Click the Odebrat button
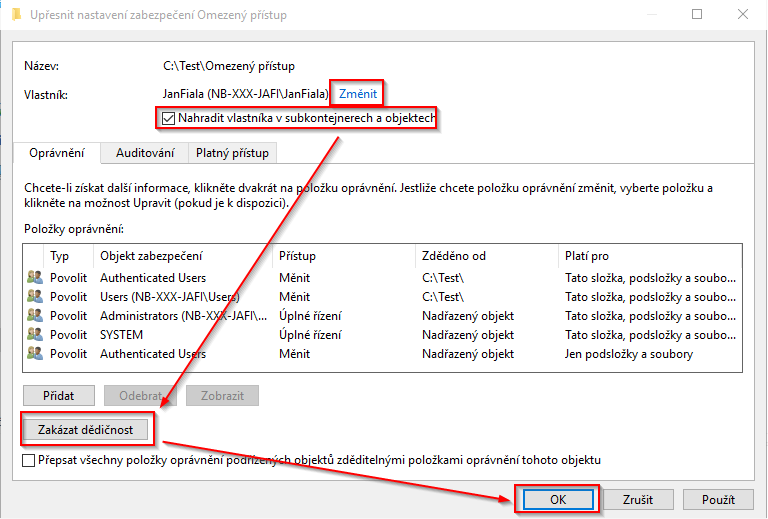The width and height of the screenshot is (768, 519). tap(140, 396)
